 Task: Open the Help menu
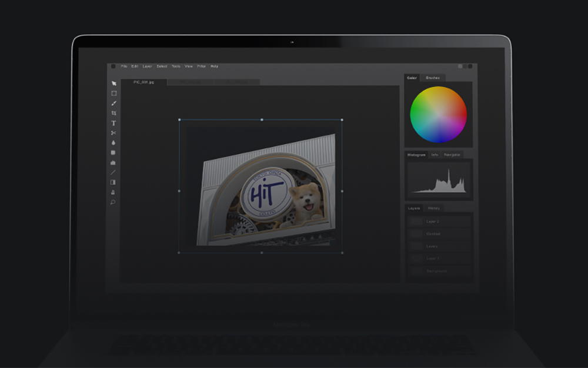click(x=214, y=66)
